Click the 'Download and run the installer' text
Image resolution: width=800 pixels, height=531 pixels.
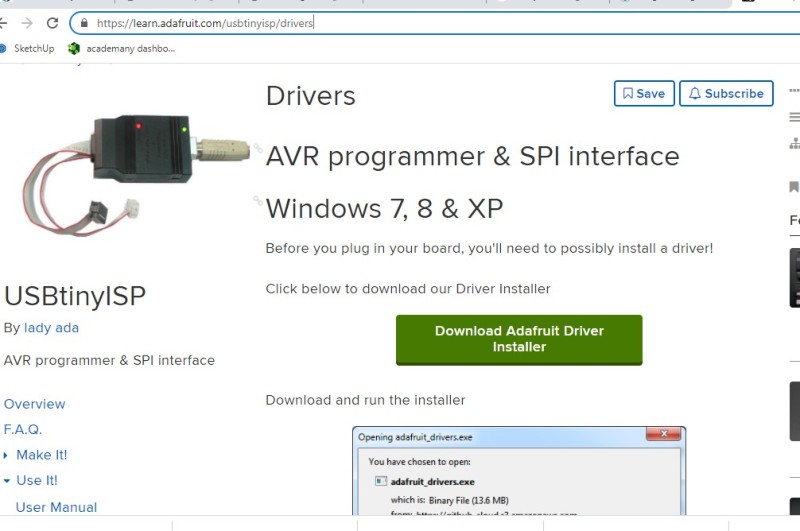tap(365, 400)
